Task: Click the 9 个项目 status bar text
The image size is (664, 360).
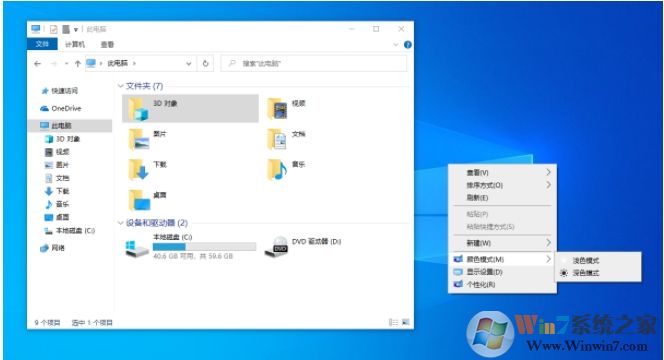Action: click(47, 323)
